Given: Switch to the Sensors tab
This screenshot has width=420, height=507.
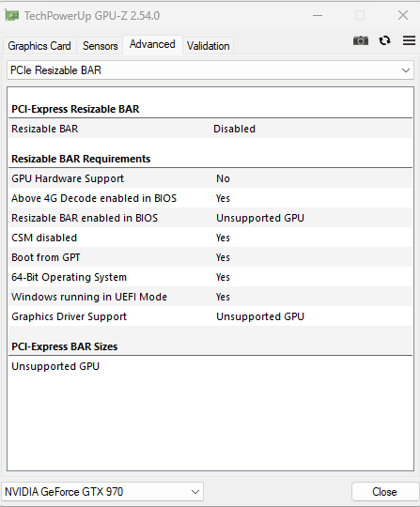Looking at the screenshot, I should pyautogui.click(x=100, y=46).
